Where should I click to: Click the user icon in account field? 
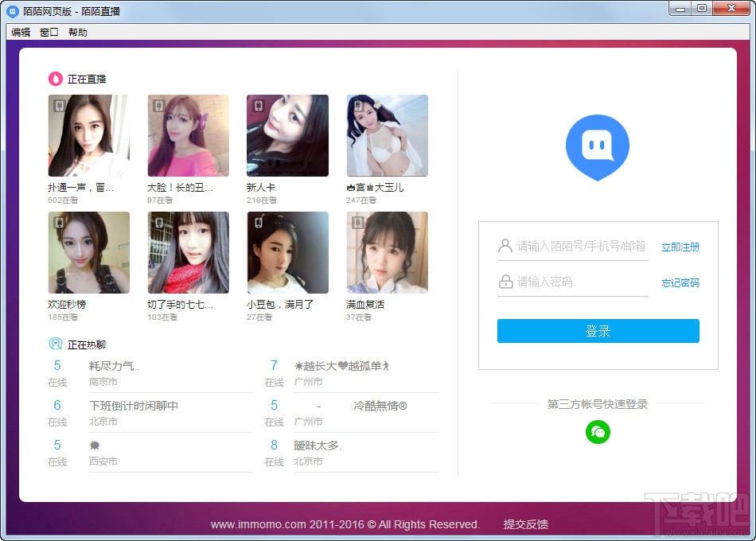(x=505, y=246)
